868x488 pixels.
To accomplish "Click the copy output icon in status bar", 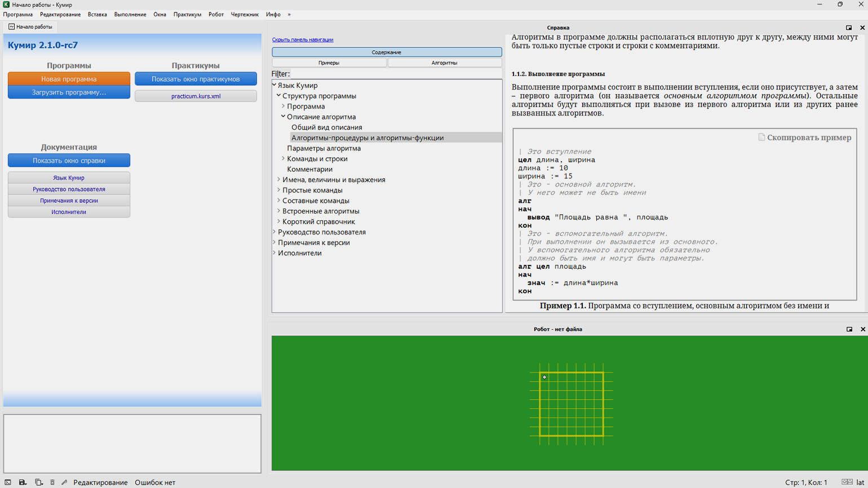I will click(38, 482).
